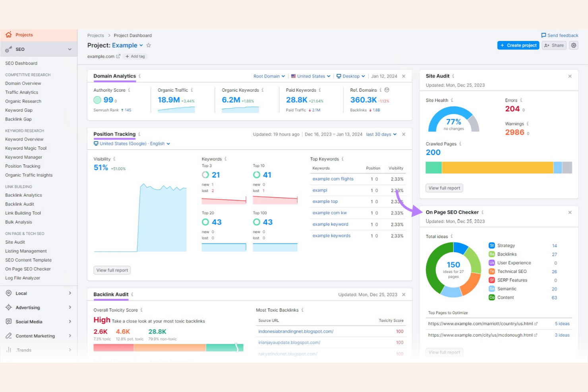Open the last 30 days dropdown
Image resolution: width=588 pixels, height=392 pixels.
(x=381, y=134)
